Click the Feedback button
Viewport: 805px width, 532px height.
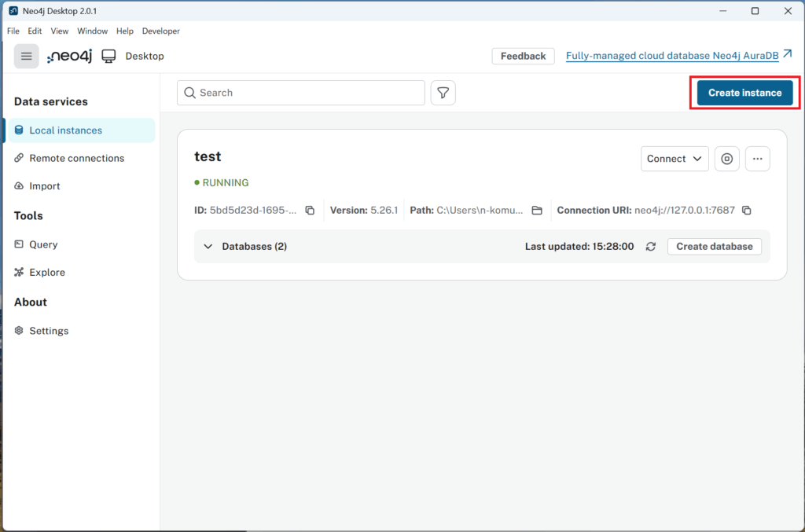[523, 56]
